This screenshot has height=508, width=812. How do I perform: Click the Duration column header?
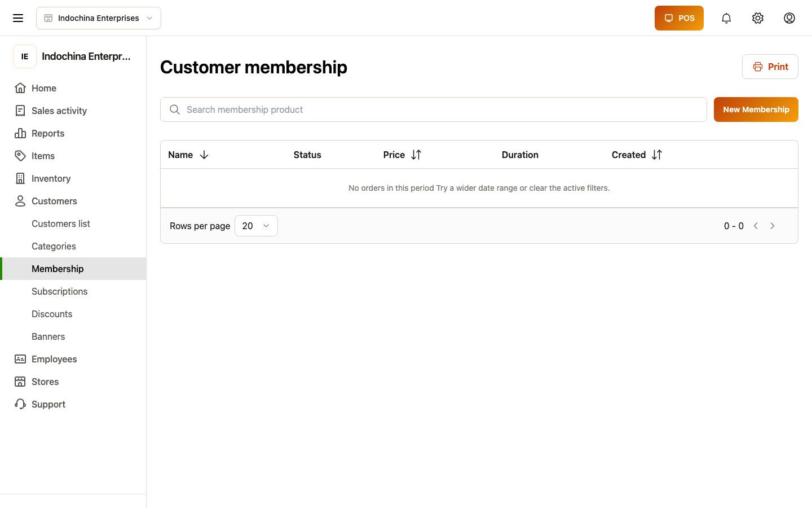(520, 155)
